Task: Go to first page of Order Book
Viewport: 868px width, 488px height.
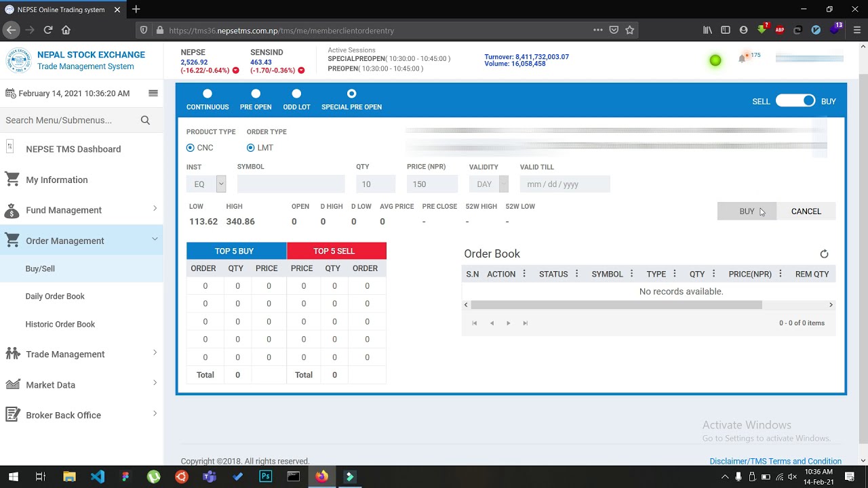Action: [474, 323]
